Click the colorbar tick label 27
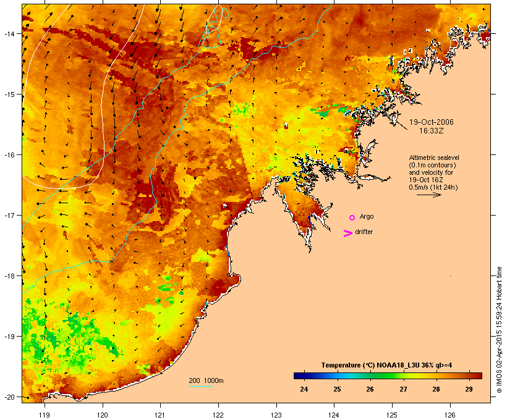 (403, 389)
